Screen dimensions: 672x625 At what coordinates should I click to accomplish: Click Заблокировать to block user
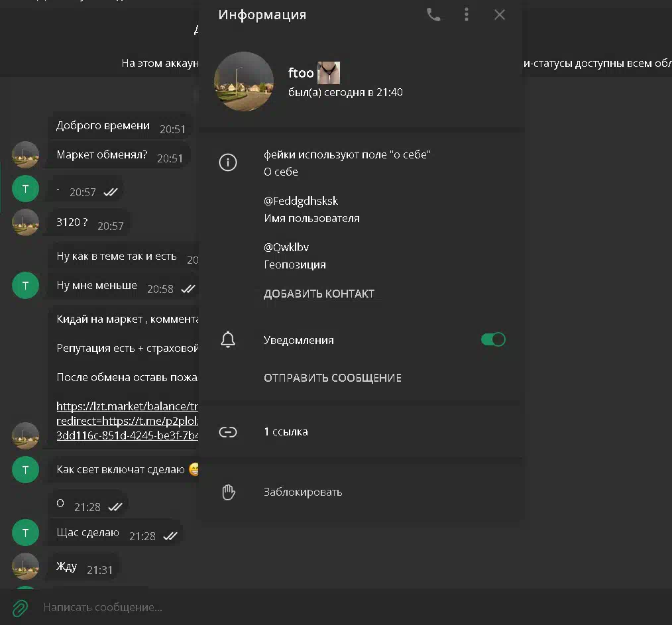[303, 492]
